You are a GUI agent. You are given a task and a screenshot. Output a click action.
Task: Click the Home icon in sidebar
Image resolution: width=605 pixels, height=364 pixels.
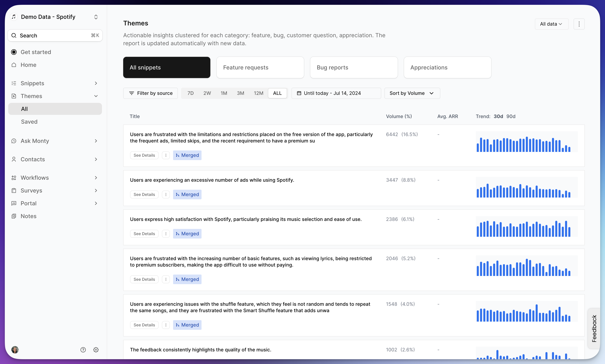(14, 65)
